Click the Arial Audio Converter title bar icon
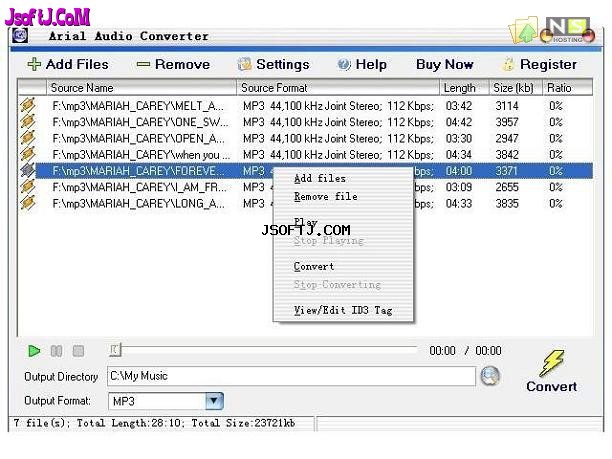This screenshot has height=459, width=612. [20, 36]
